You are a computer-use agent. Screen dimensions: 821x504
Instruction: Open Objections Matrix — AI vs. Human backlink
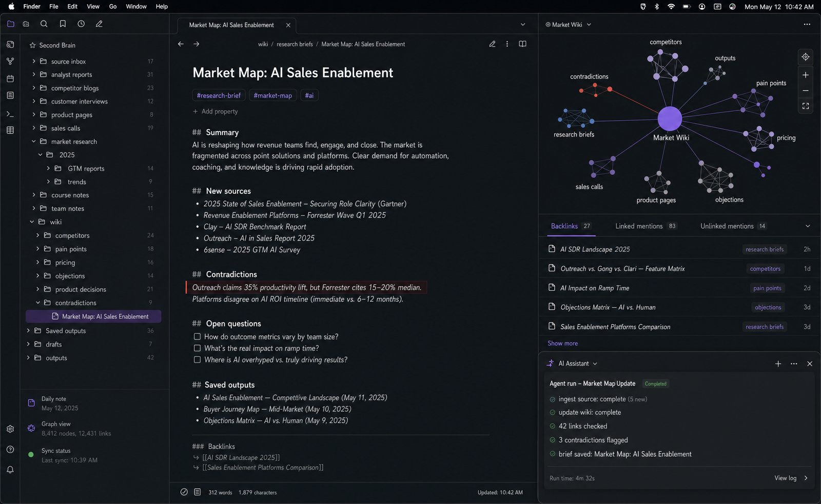click(x=608, y=307)
